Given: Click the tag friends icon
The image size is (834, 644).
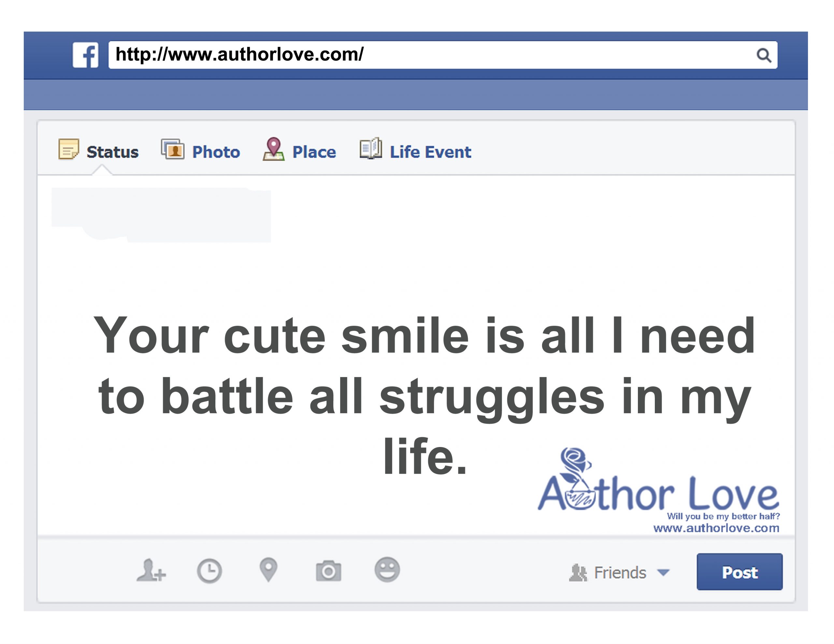Looking at the screenshot, I should (151, 570).
